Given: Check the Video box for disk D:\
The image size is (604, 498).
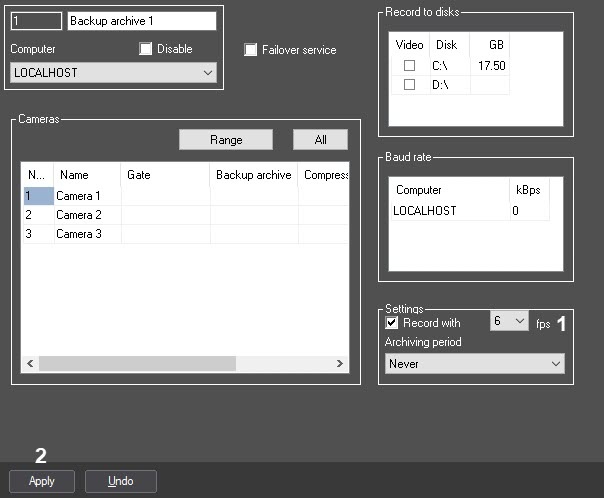Looking at the screenshot, I should (409, 84).
